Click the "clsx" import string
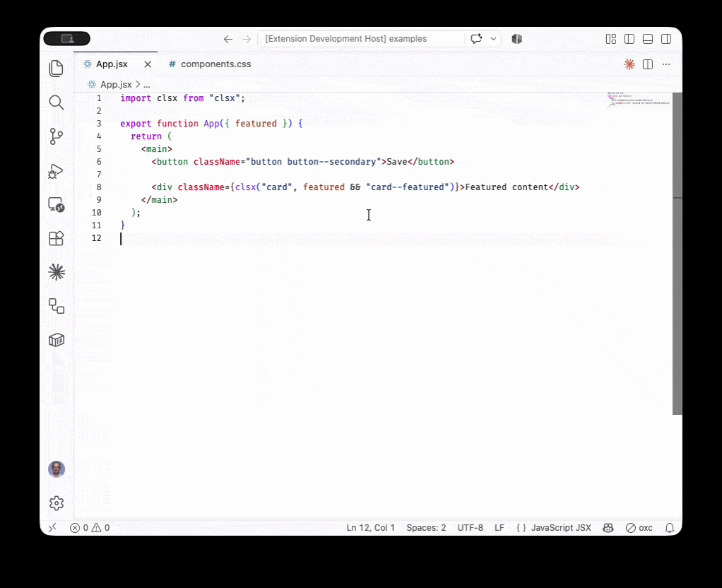This screenshot has width=722, height=588. [x=225, y=98]
